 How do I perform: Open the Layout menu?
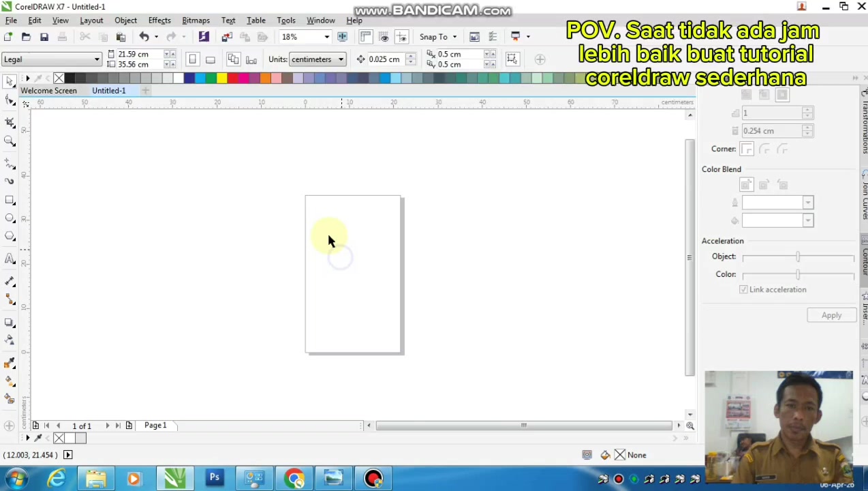click(91, 20)
